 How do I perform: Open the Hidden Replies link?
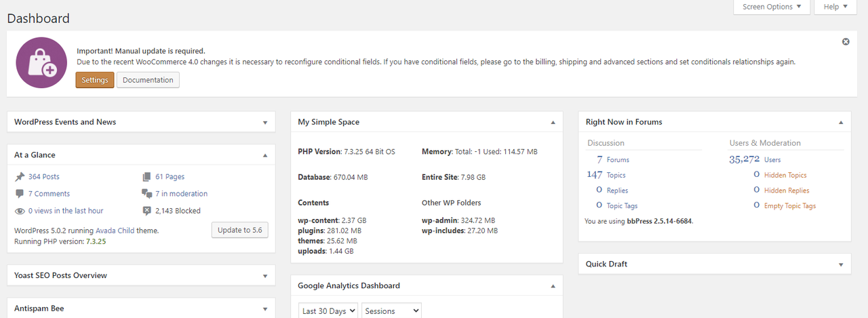click(787, 191)
